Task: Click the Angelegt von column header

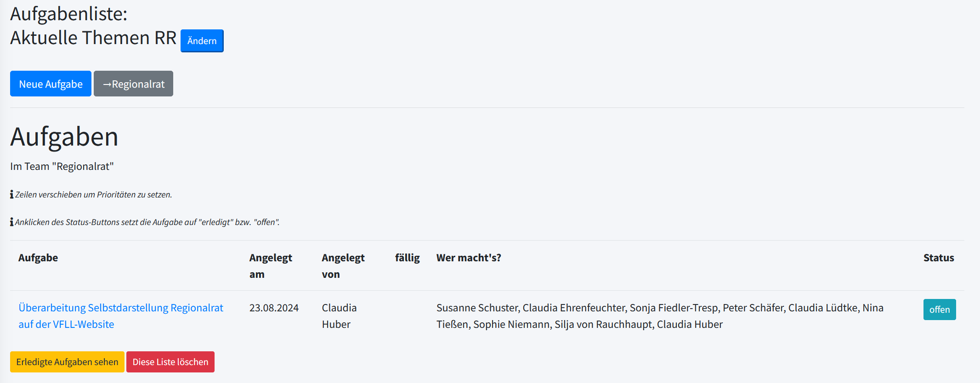Action: (x=343, y=265)
